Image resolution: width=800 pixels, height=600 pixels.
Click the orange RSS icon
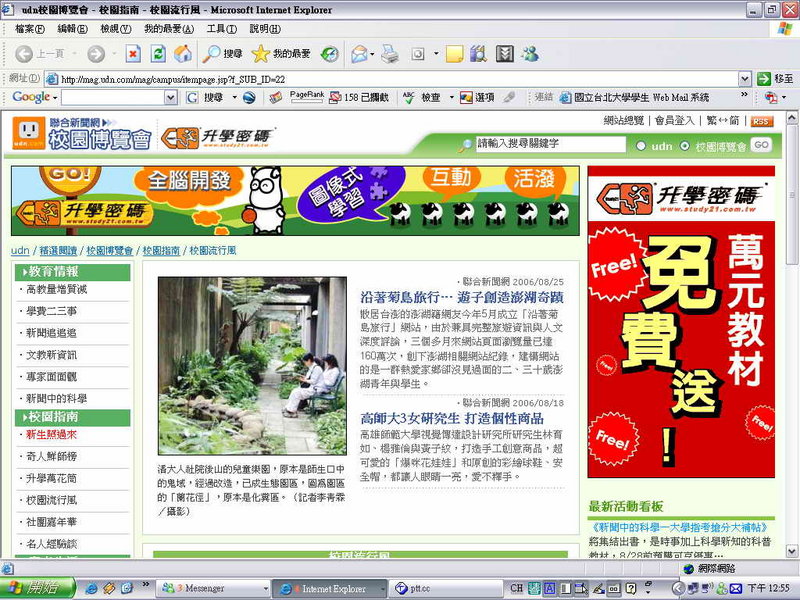tap(761, 121)
